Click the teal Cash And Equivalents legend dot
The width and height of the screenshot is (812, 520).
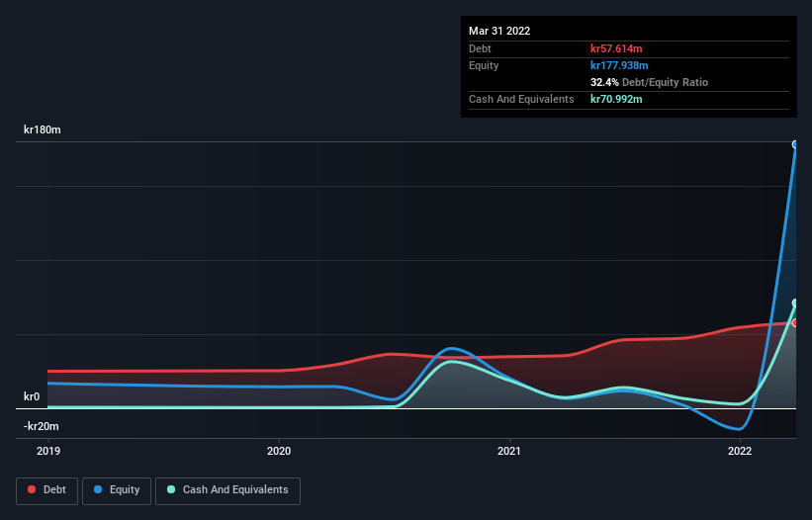[x=171, y=489]
